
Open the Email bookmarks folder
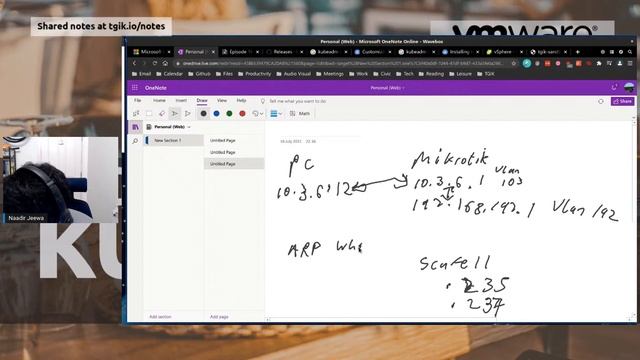coord(142,74)
